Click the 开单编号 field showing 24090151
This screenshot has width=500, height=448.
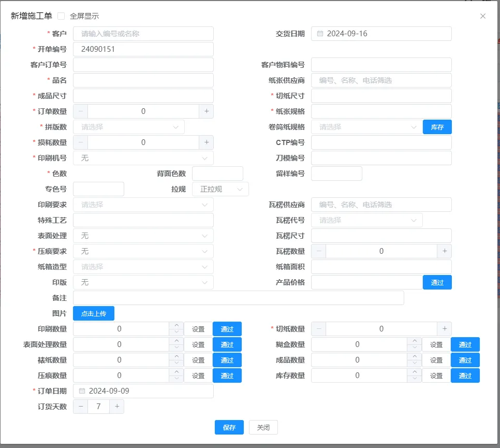(143, 49)
